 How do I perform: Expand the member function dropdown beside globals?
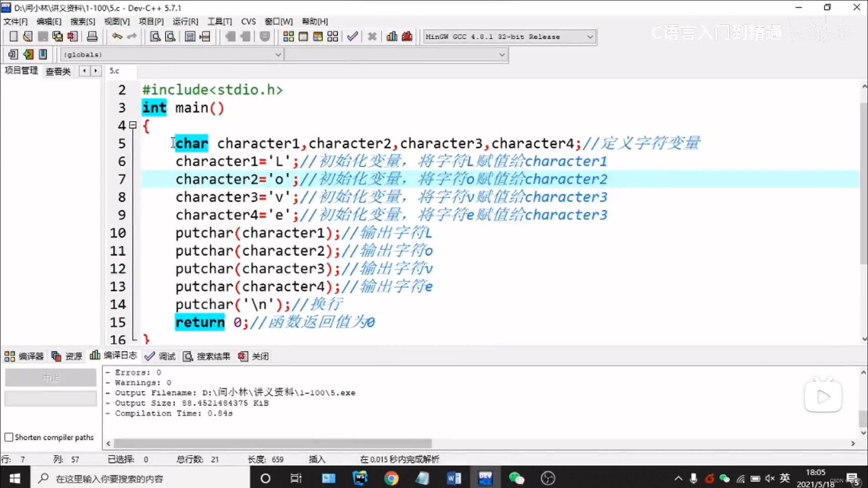(502, 54)
